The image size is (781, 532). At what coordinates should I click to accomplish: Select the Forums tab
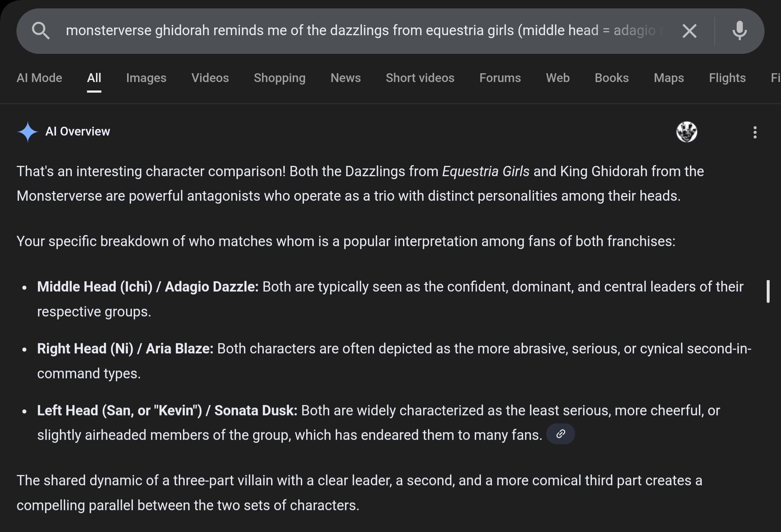coord(500,78)
